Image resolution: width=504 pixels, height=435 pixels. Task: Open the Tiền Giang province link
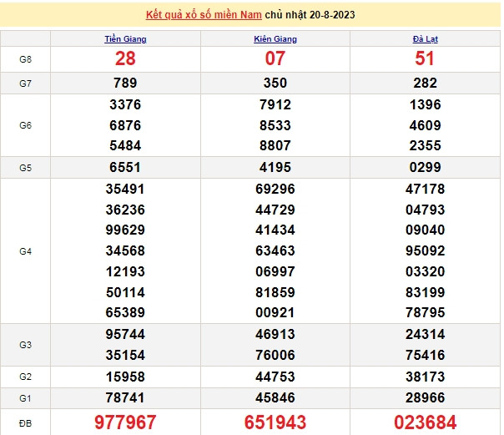pyautogui.click(x=125, y=39)
